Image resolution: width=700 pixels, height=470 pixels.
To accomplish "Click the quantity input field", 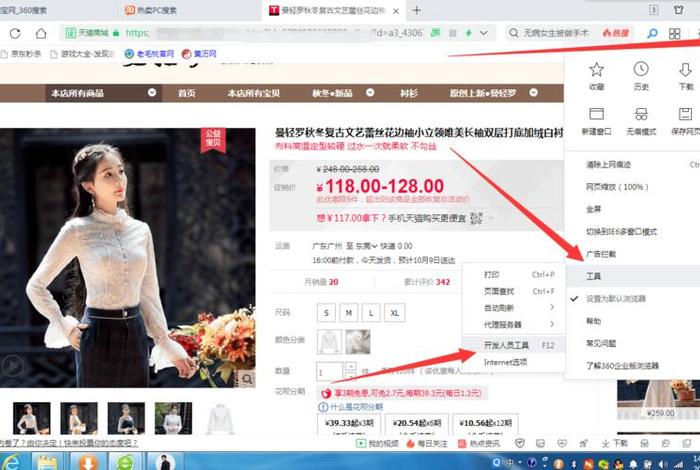I will tap(329, 372).
